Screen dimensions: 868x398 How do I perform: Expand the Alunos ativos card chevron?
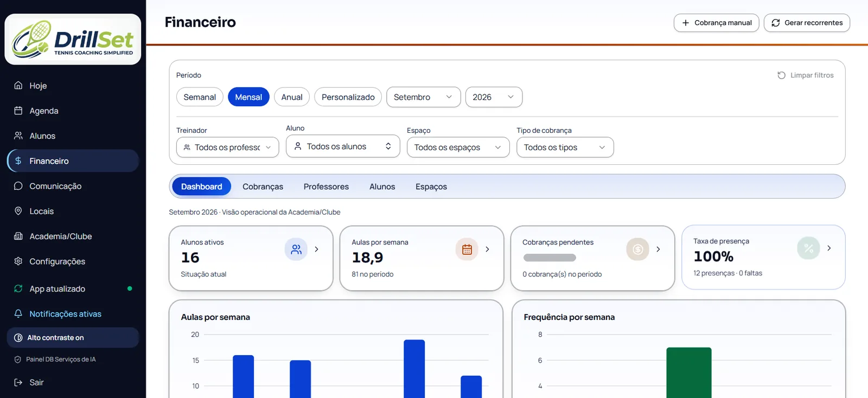[317, 249]
